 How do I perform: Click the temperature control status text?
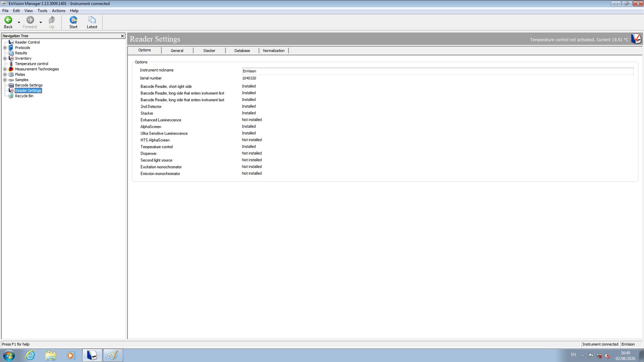(x=579, y=40)
